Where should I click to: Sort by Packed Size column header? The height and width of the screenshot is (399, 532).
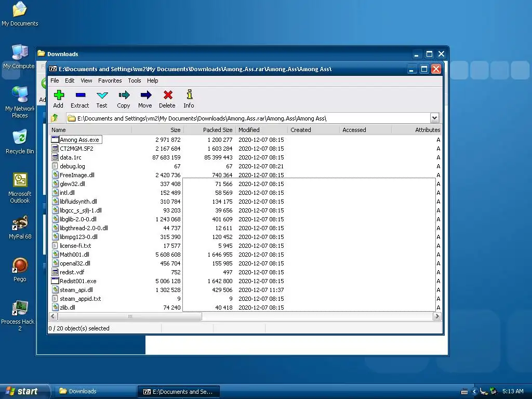209,129
